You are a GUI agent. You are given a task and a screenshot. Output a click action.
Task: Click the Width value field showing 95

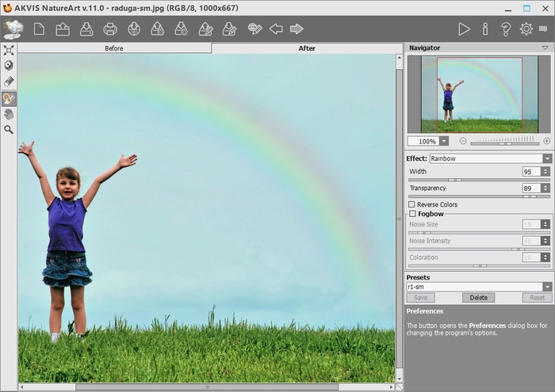532,171
